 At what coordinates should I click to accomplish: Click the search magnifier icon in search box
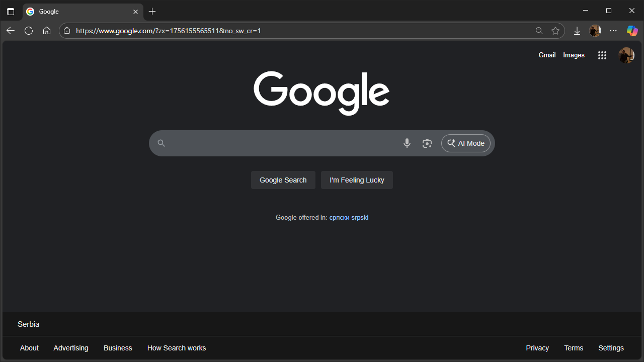click(162, 143)
